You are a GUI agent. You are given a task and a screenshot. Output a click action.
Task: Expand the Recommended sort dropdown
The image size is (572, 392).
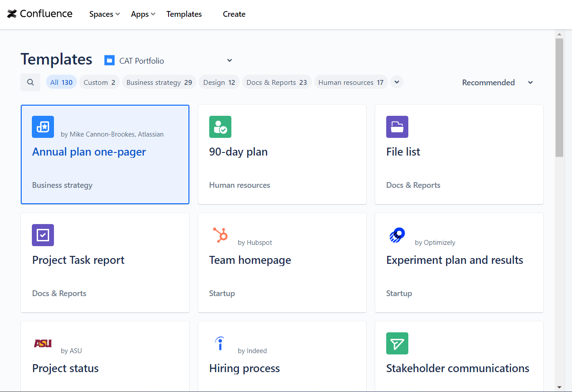496,82
